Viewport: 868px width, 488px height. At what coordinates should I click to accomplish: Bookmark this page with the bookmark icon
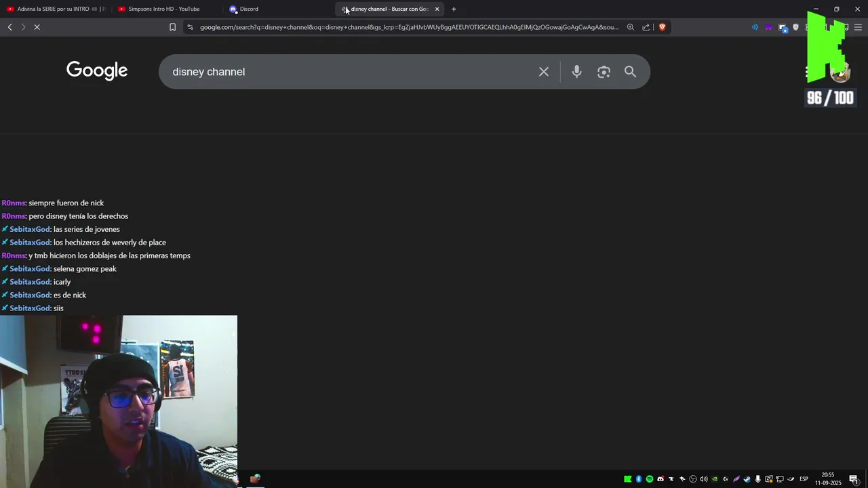172,27
